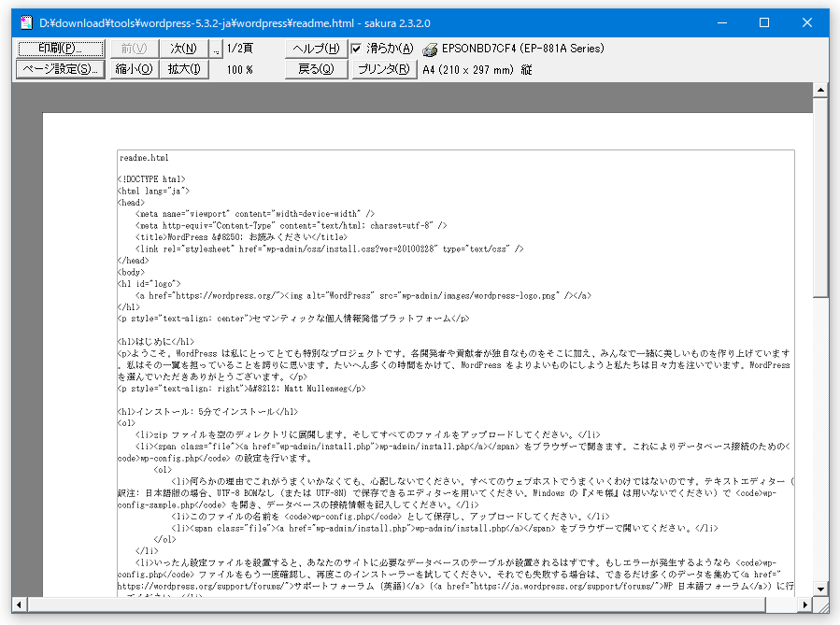Image resolution: width=840 pixels, height=625 pixels.
Task: Click the printer icon next to EPSONBD7CF4
Action: [430, 50]
